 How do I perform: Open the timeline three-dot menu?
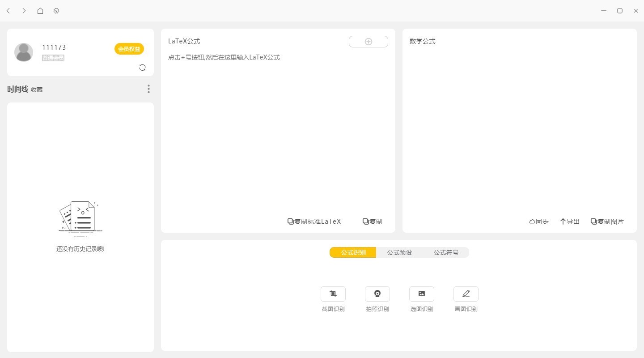pos(148,89)
